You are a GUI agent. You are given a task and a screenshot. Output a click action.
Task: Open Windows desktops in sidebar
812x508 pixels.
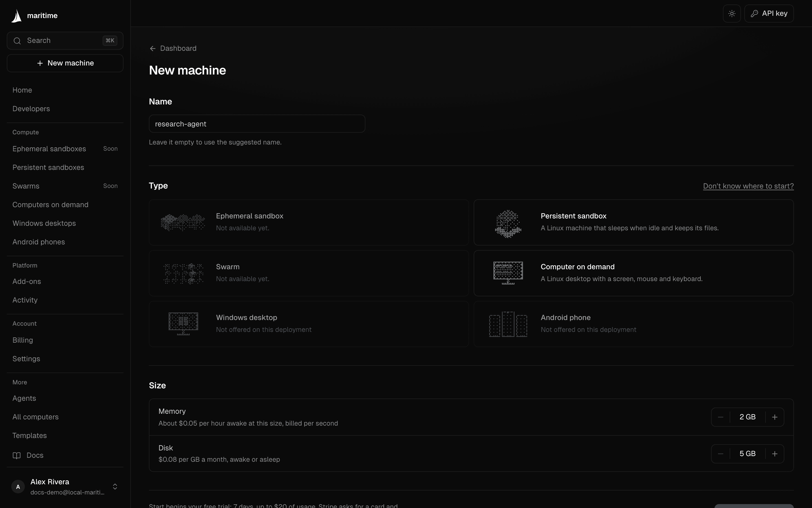pos(65,224)
